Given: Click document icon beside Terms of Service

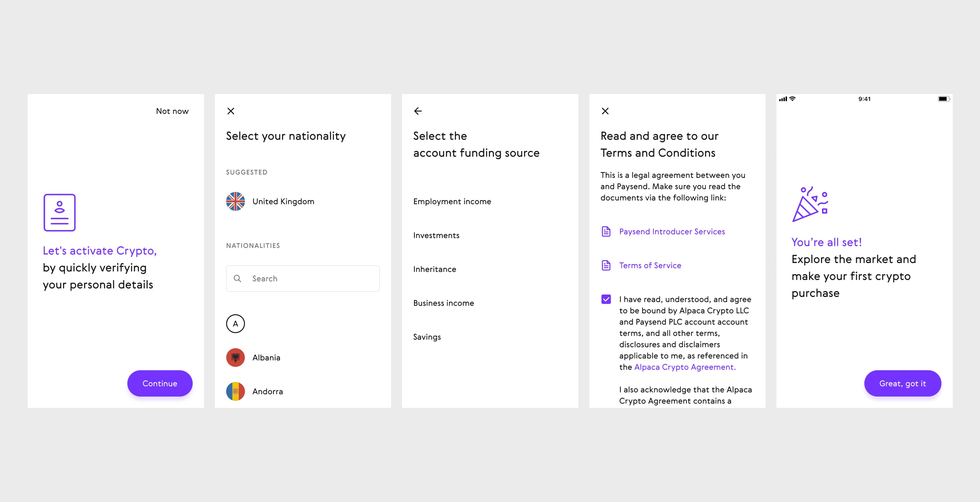Looking at the screenshot, I should [x=606, y=265].
